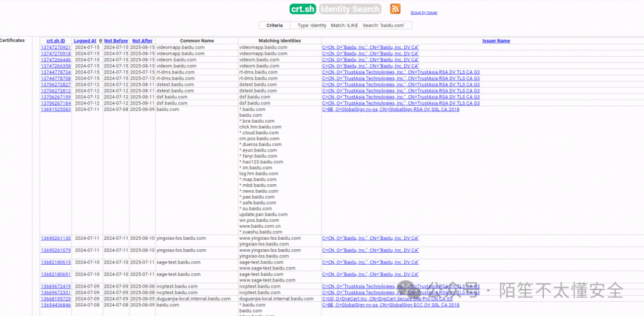Select matching identity *.xueshu.baidu.com

(261, 232)
